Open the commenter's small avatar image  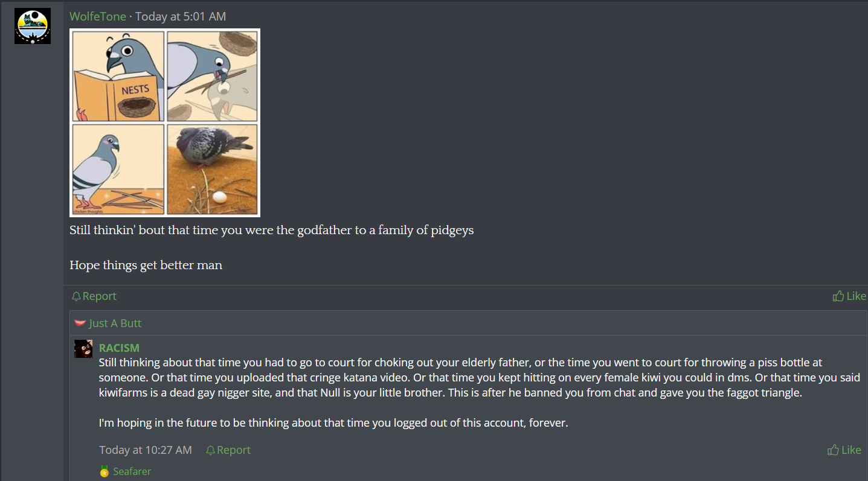(83, 349)
